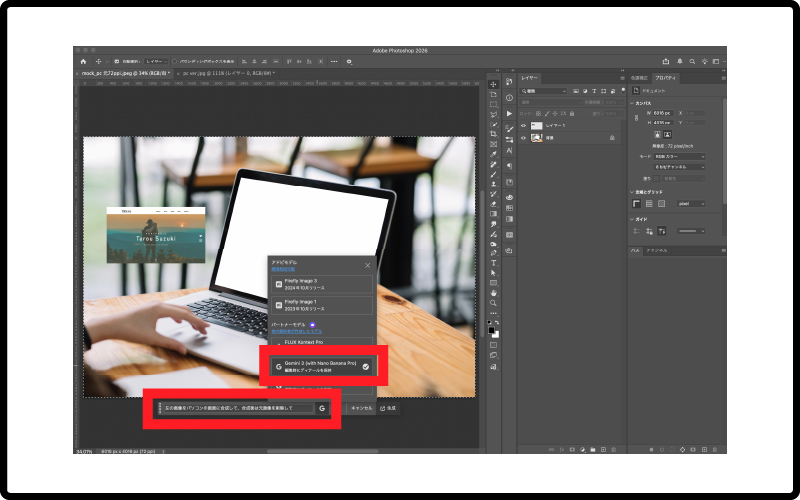
Task: Open the layer filter type dropdown
Action: (x=545, y=91)
